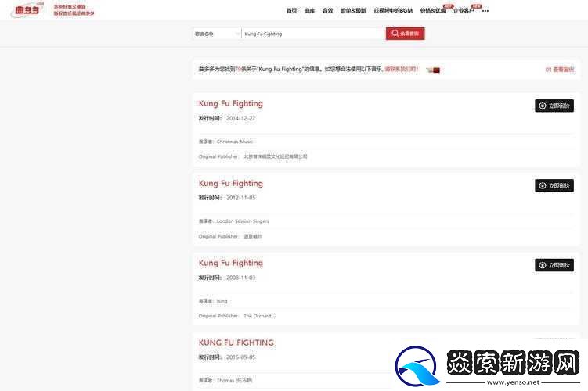The height and width of the screenshot is (391, 588).
Task: Open the 企业客户 navigation item
Action: click(x=464, y=10)
